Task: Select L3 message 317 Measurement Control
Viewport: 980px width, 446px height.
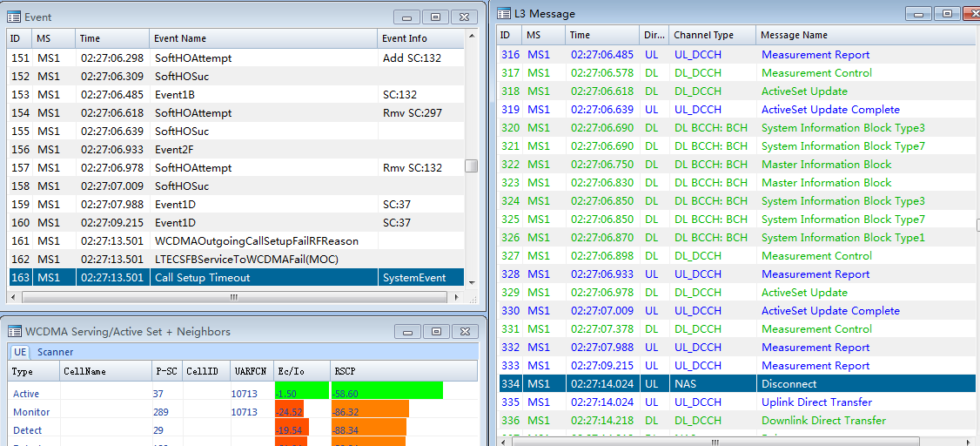Action: click(737, 73)
